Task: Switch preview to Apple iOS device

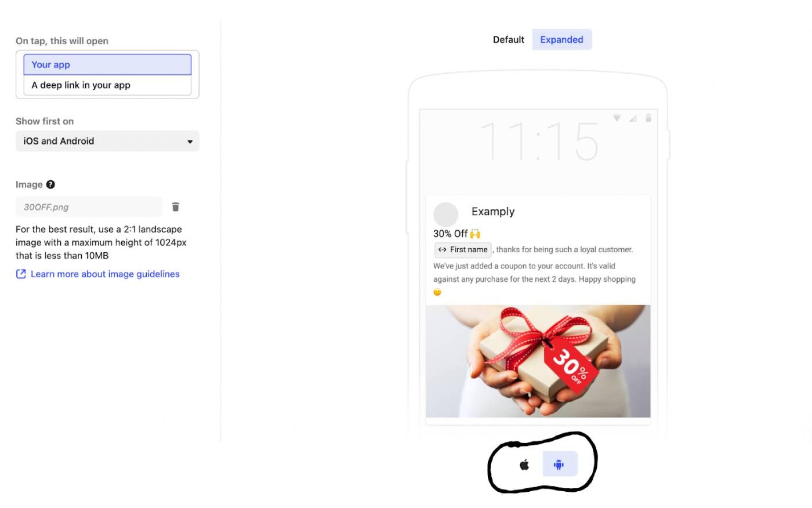Action: (x=524, y=465)
